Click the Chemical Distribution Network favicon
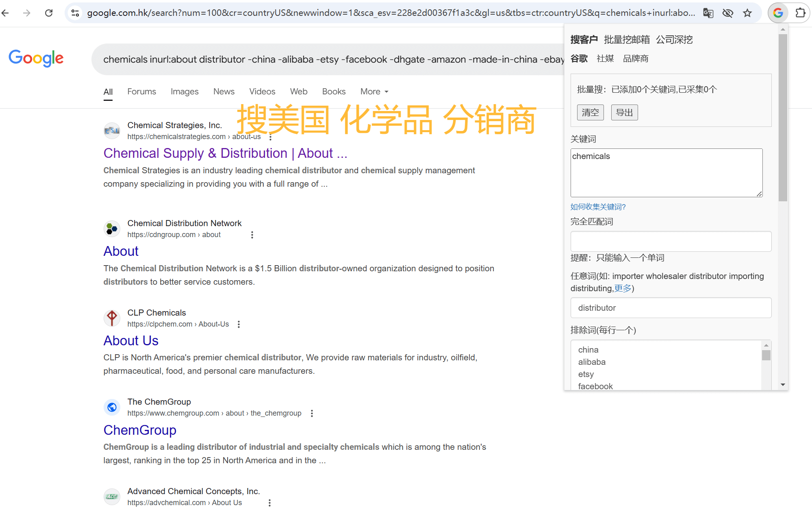This screenshot has width=812, height=510. (112, 229)
